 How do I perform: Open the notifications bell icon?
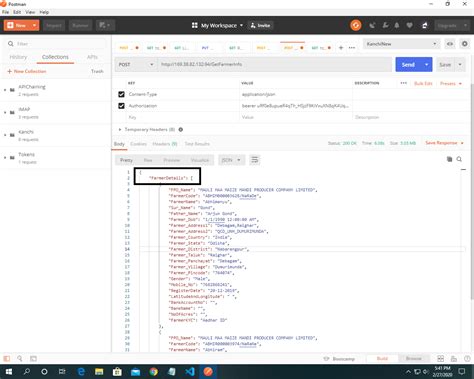397,25
